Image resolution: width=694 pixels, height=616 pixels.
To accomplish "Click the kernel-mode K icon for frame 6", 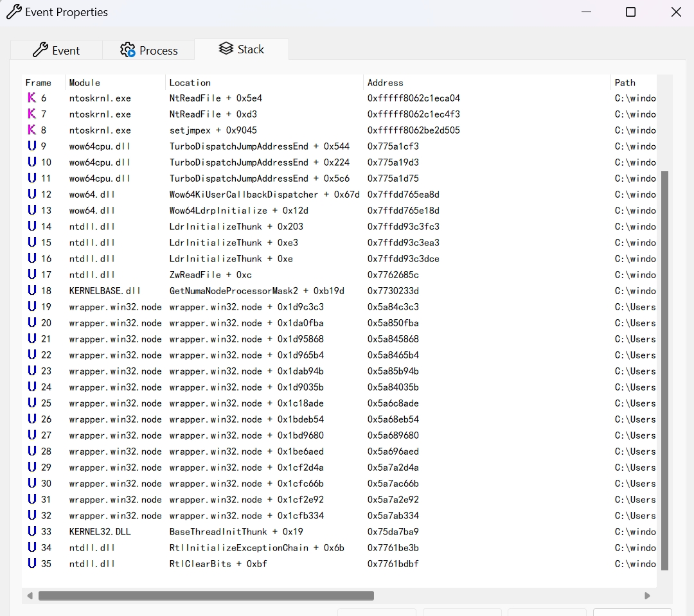I will pyautogui.click(x=31, y=98).
